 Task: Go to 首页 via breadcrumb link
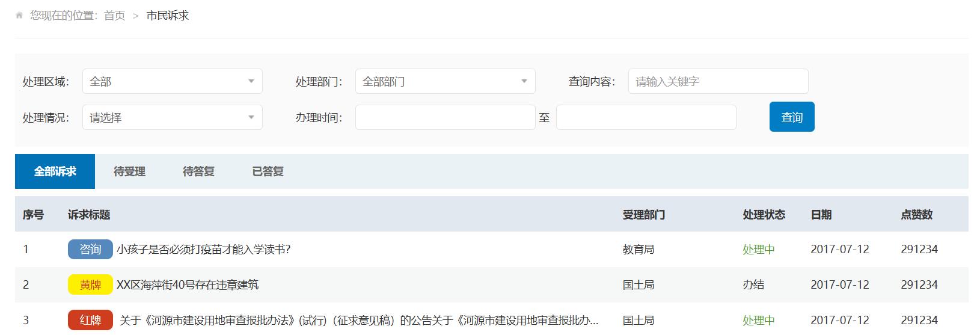(x=114, y=16)
